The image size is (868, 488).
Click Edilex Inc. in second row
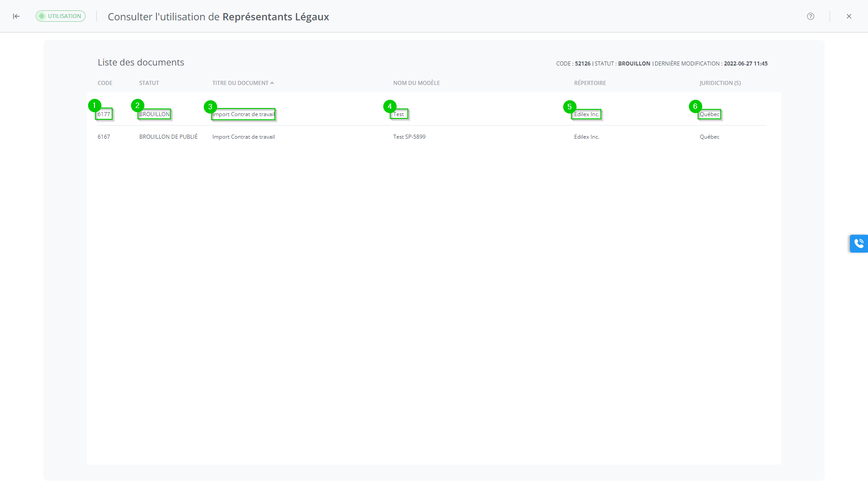[587, 137]
